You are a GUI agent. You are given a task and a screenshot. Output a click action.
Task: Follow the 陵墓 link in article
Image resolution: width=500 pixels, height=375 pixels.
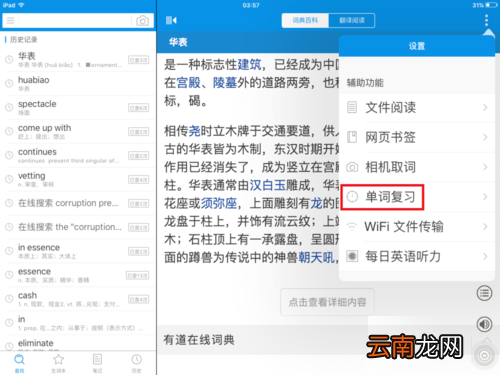click(225, 83)
